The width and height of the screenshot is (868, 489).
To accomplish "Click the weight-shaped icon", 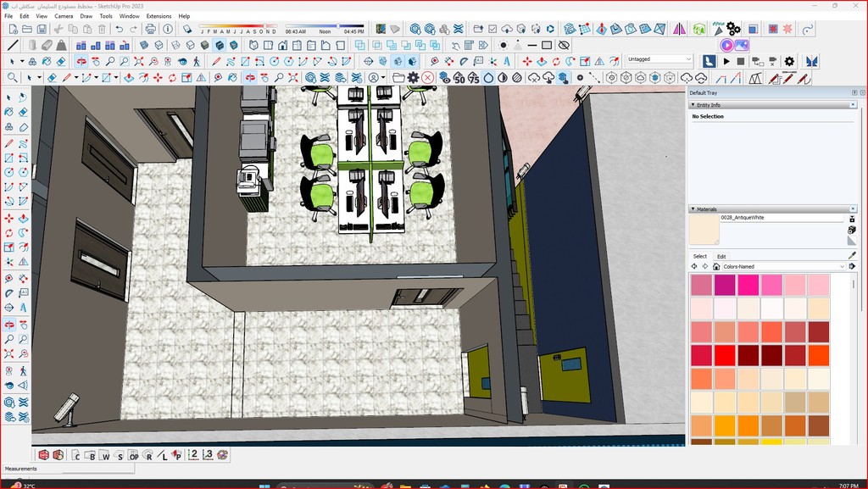I will pos(61,46).
